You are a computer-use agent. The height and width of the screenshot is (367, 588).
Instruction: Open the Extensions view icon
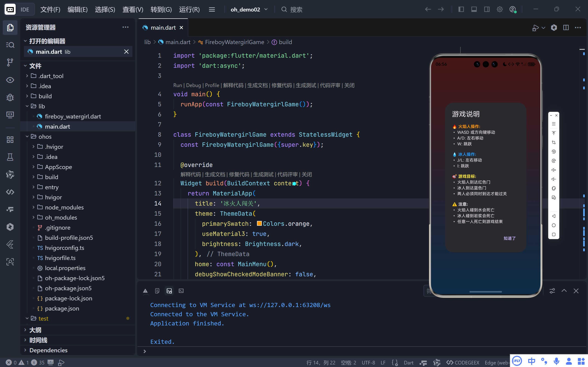10,140
